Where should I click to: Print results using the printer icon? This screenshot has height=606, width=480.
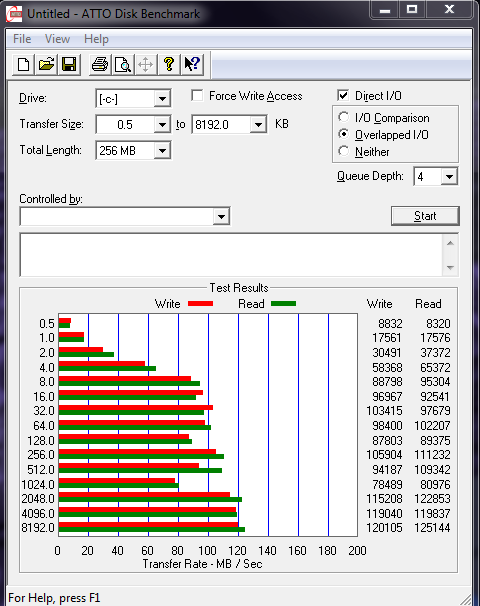click(x=100, y=64)
